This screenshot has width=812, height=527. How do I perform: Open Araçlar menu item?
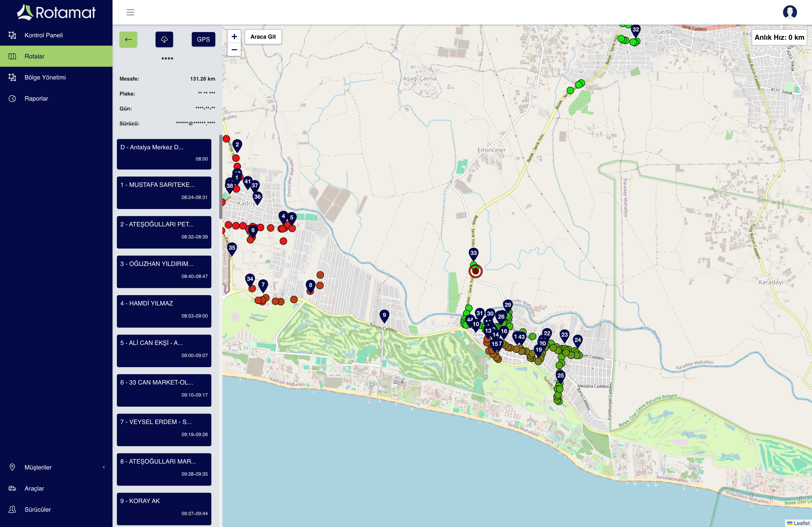[56, 488]
